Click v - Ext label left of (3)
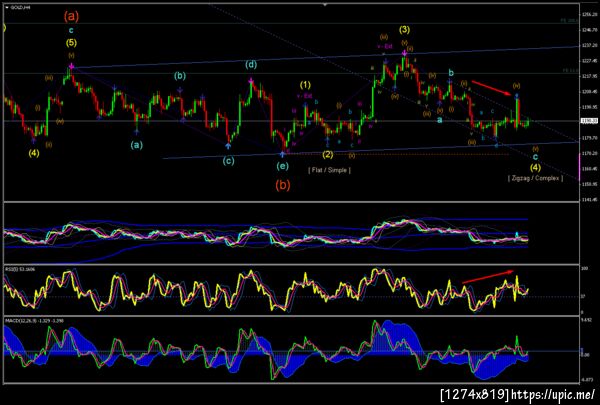The width and height of the screenshot is (600, 405). coord(385,46)
